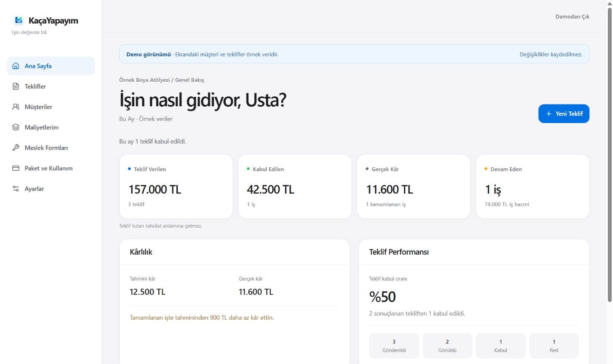Image resolution: width=613 pixels, height=364 pixels.
Task: Open the Devam Eden 1 iş card
Action: pos(533,186)
